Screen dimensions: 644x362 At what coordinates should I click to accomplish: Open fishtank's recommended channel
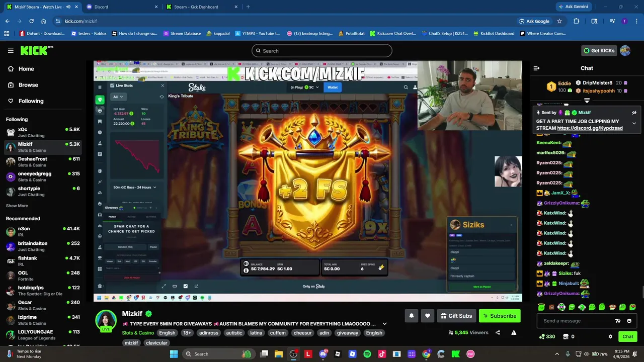tap(43, 261)
